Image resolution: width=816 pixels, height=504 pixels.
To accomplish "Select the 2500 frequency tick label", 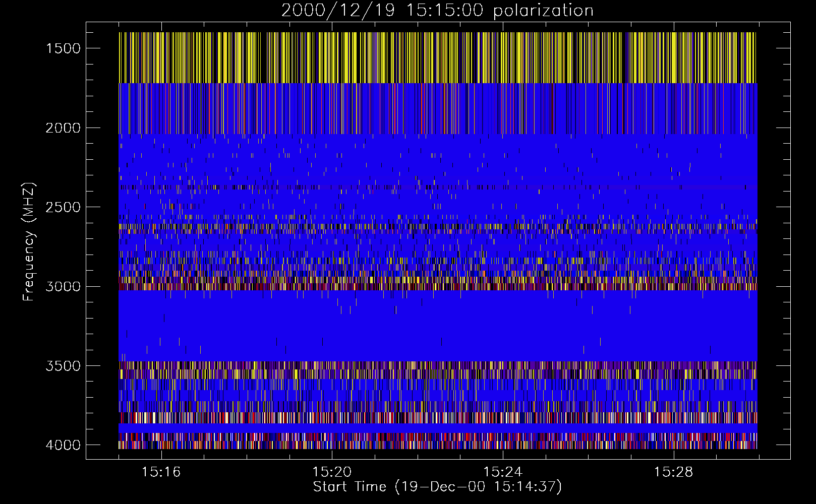I will pos(63,207).
